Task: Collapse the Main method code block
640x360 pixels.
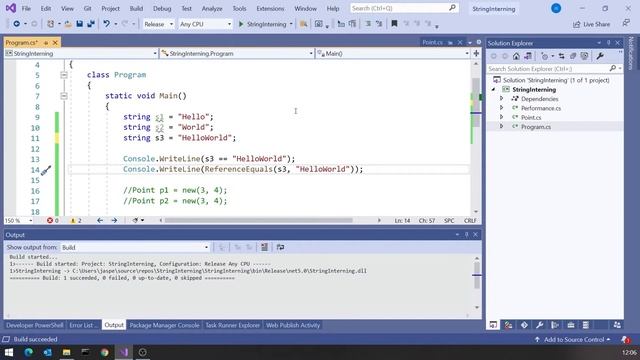Action: 64,96
